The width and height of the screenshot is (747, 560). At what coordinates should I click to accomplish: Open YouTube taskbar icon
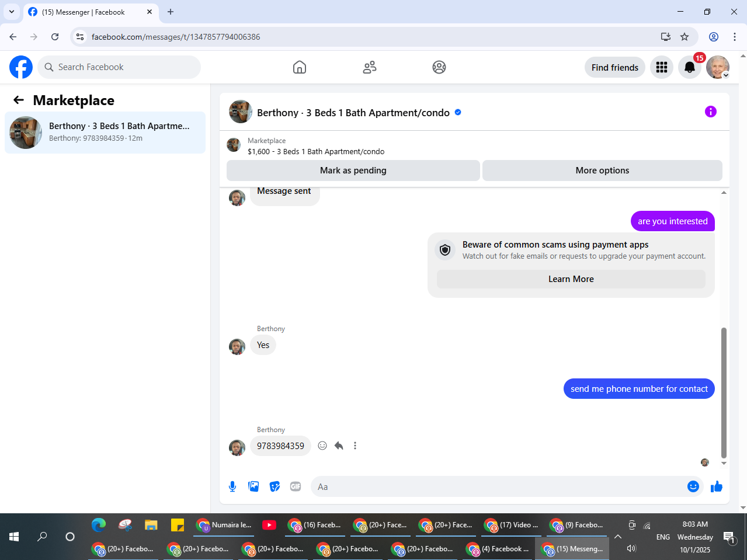269,525
